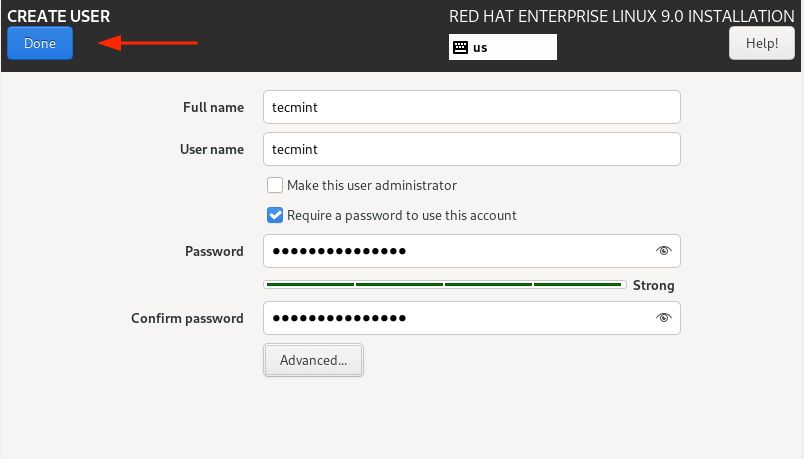Click inside the Password field dots

point(340,251)
